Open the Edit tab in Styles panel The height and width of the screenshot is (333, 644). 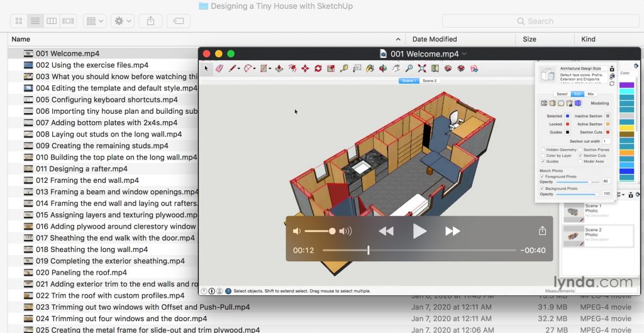577,94
